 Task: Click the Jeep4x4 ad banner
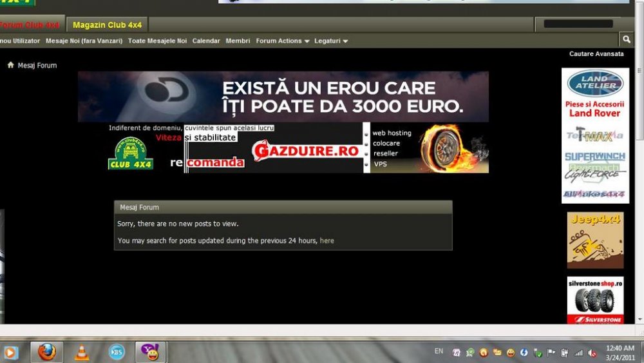[595, 240]
